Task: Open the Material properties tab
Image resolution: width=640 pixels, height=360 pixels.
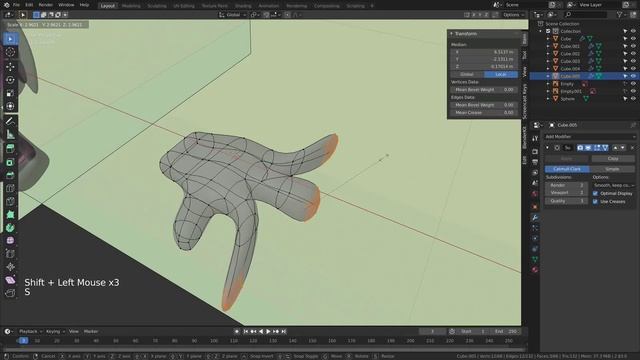Action: coord(535,269)
